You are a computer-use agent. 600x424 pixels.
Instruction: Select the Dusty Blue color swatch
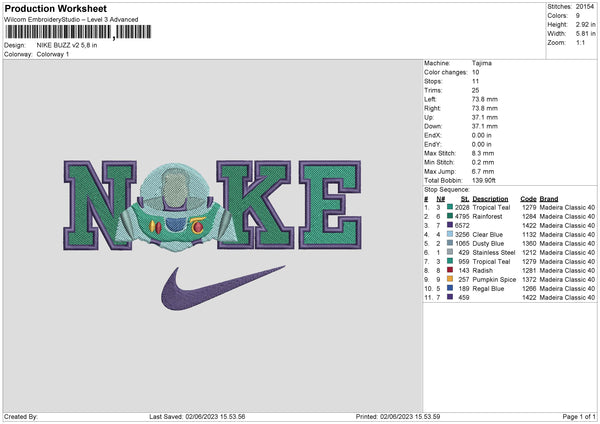(x=450, y=243)
